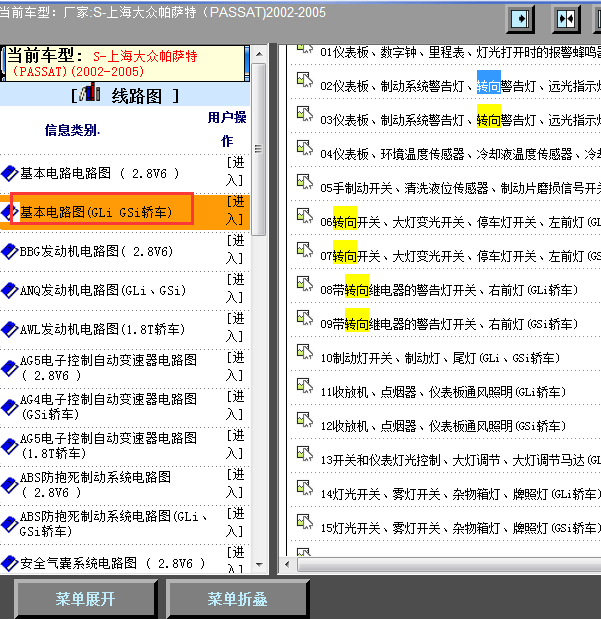Click blue icon before ABS防抱死制动系统电路图 (2.8V6)
The image size is (601, 619).
(9, 485)
